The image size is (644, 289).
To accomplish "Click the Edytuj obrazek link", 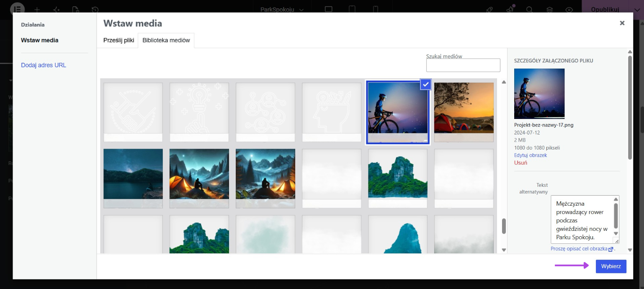I will tap(531, 155).
